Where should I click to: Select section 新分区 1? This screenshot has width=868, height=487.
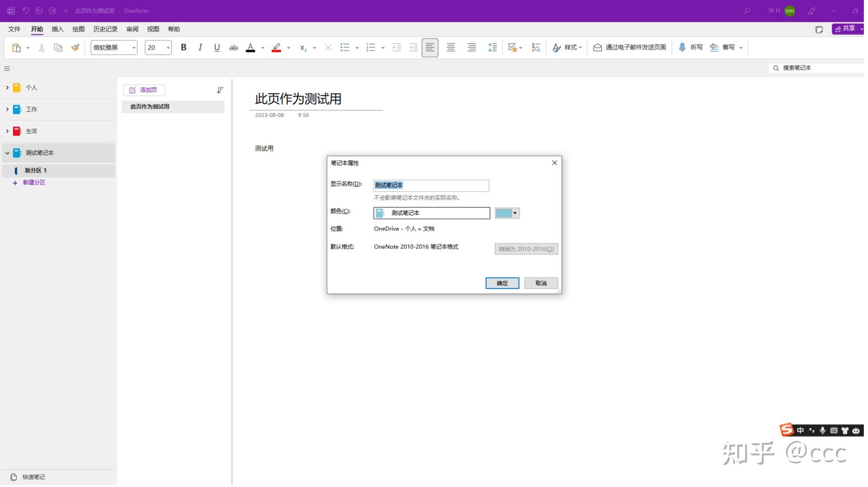59,171
